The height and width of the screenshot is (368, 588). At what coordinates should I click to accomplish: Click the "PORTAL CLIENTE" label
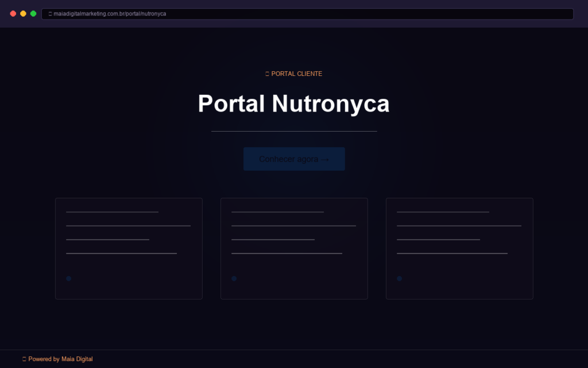[297, 74]
